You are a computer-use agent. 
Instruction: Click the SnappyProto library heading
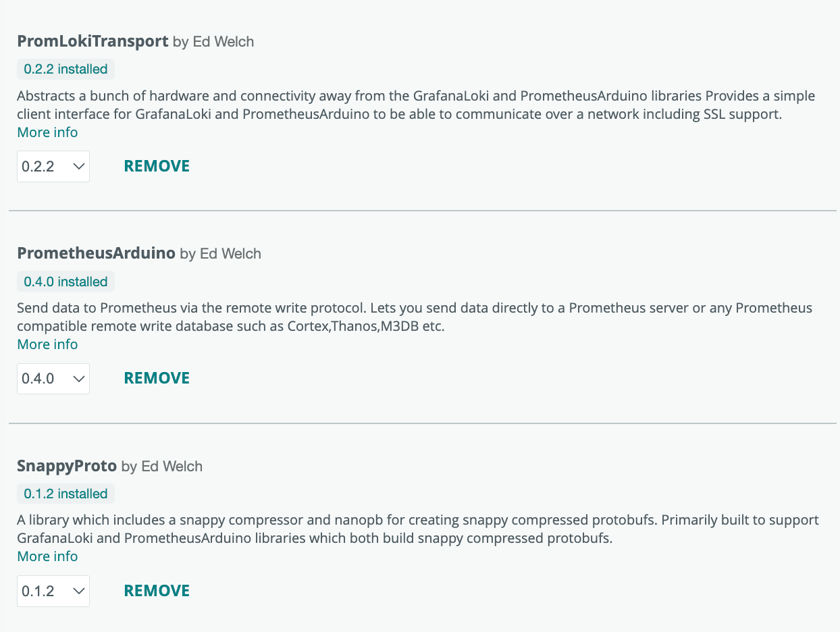[67, 466]
